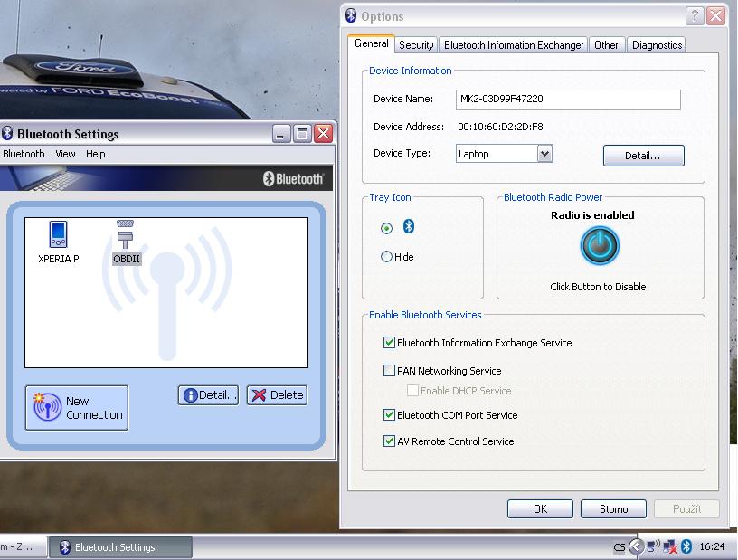The image size is (738, 560).
Task: Click the Bluetooth radio power button
Action: 600,246
